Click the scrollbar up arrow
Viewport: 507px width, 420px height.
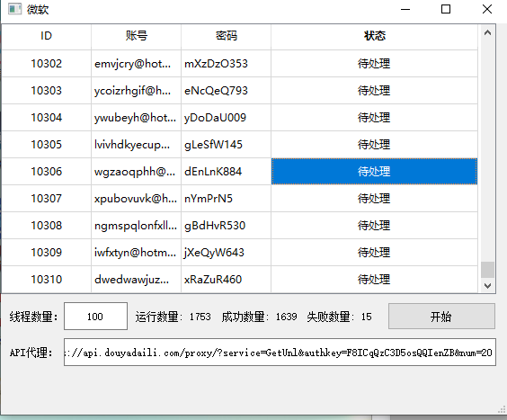coord(487,32)
